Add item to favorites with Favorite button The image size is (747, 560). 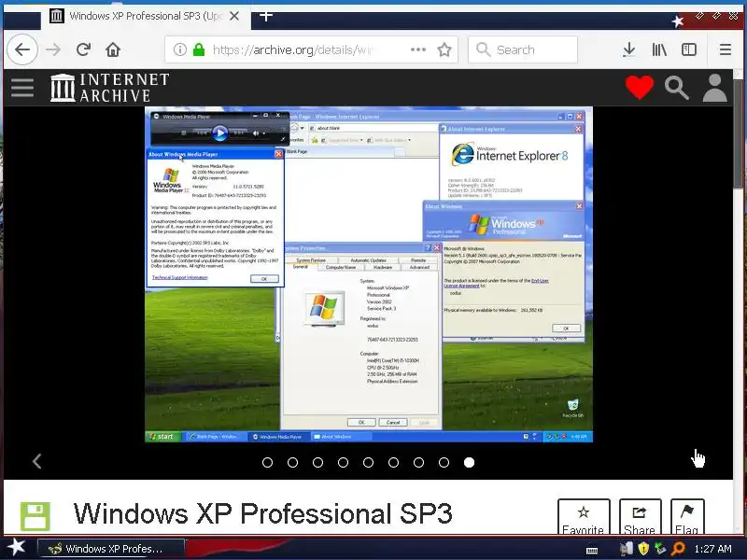pos(584,517)
